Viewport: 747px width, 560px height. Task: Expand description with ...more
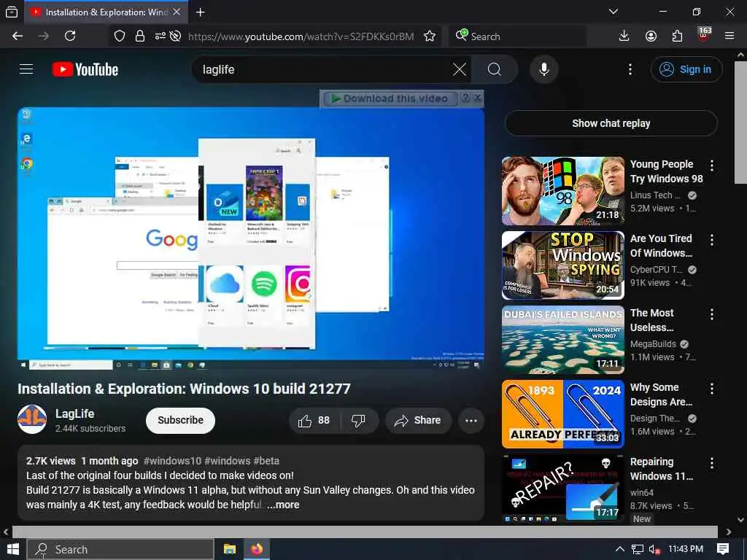[x=283, y=505]
